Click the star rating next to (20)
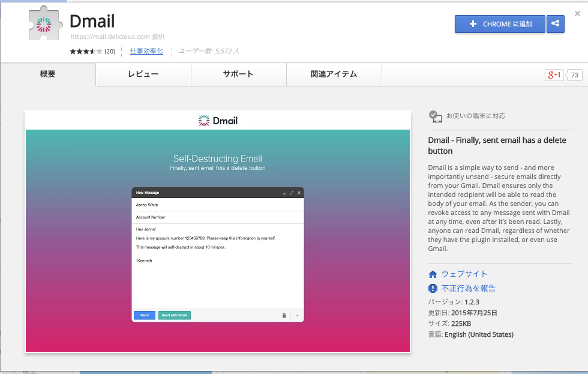This screenshot has height=374, width=588. tap(86, 52)
